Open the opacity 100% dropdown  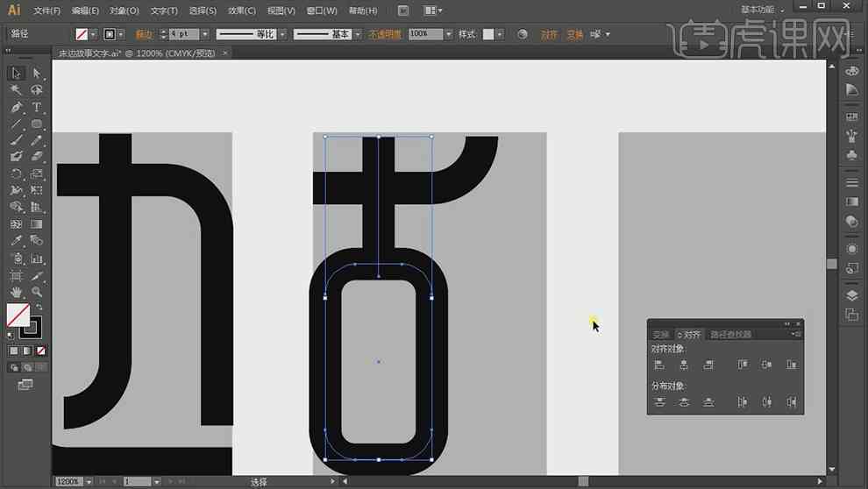[x=448, y=34]
